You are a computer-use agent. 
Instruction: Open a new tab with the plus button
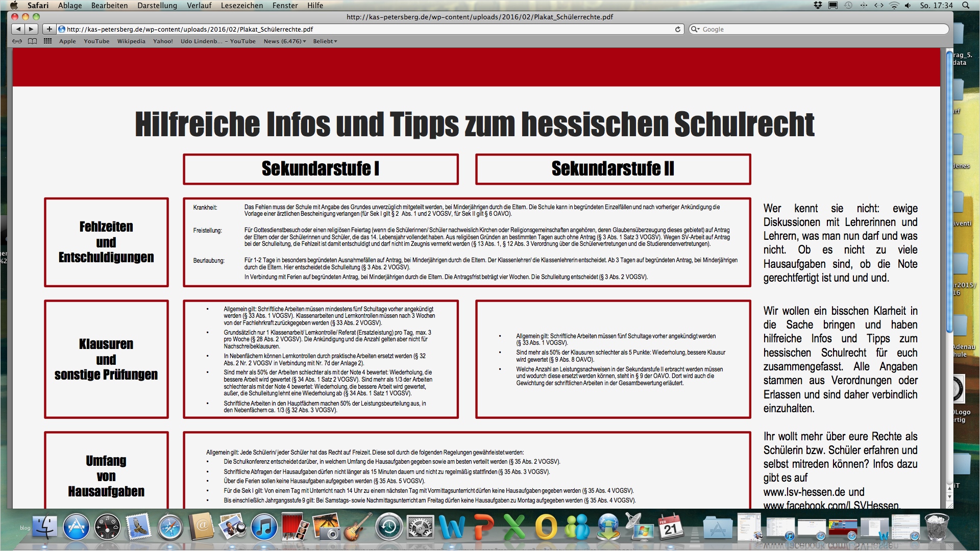click(x=49, y=29)
